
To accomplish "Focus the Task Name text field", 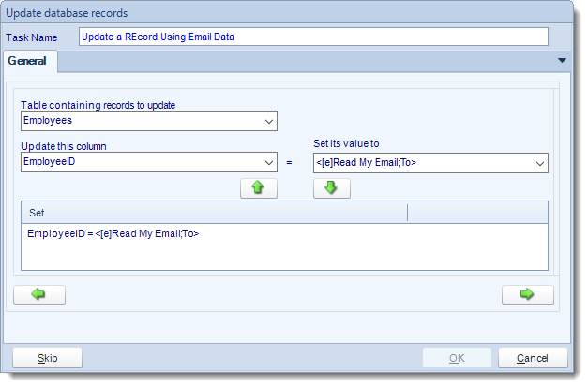I will pyautogui.click(x=313, y=37).
